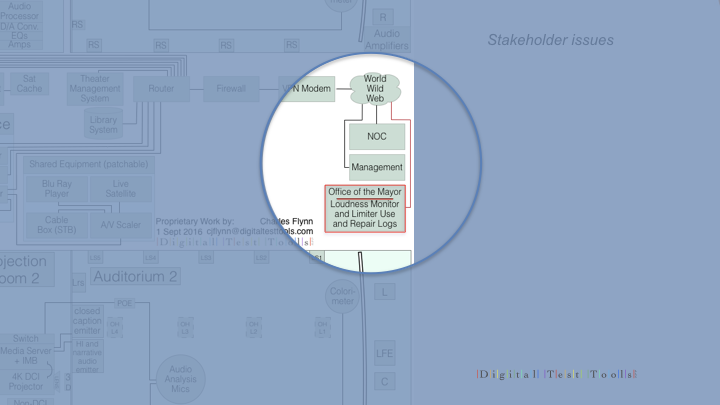Click the Sat Cache box

[x=29, y=84]
